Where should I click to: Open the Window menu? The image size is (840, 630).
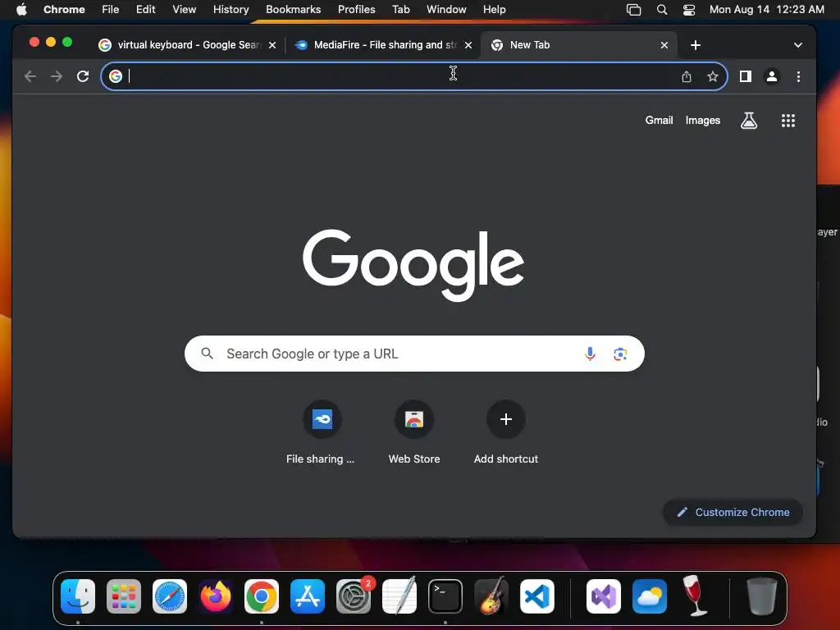pos(446,10)
